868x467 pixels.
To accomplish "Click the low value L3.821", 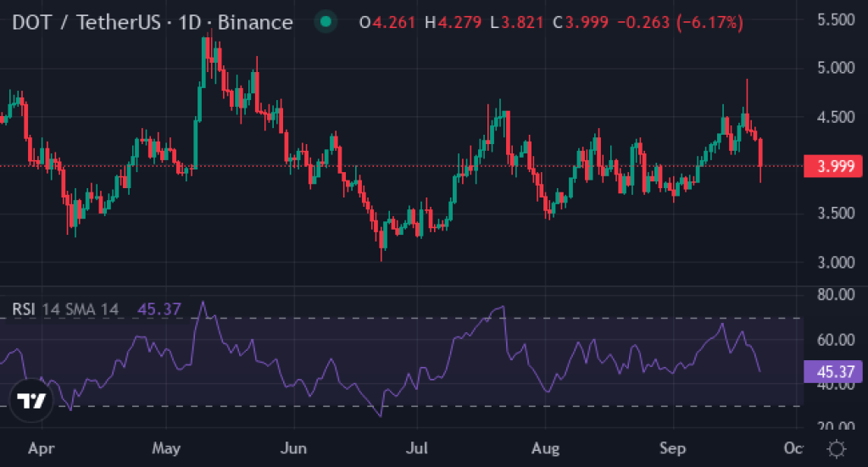I will [x=517, y=22].
